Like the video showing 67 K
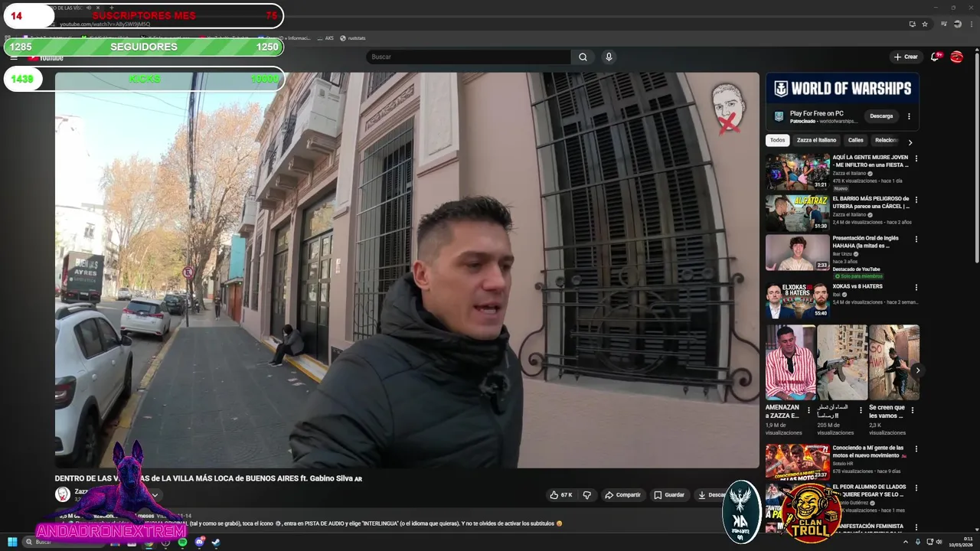This screenshot has width=980, height=551. click(561, 495)
